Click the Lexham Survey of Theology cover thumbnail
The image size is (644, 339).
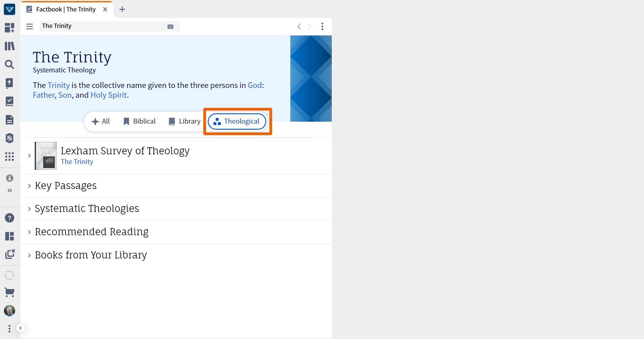click(46, 156)
